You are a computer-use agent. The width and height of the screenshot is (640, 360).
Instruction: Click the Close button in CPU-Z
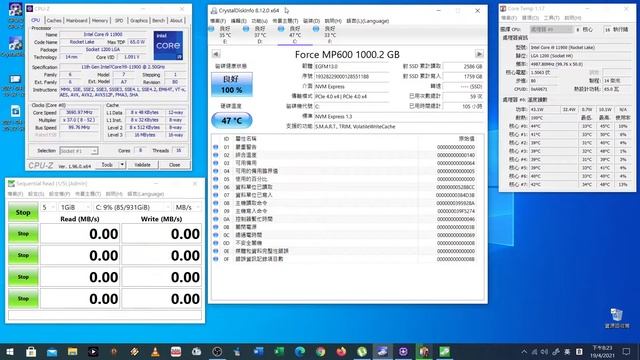click(x=174, y=164)
